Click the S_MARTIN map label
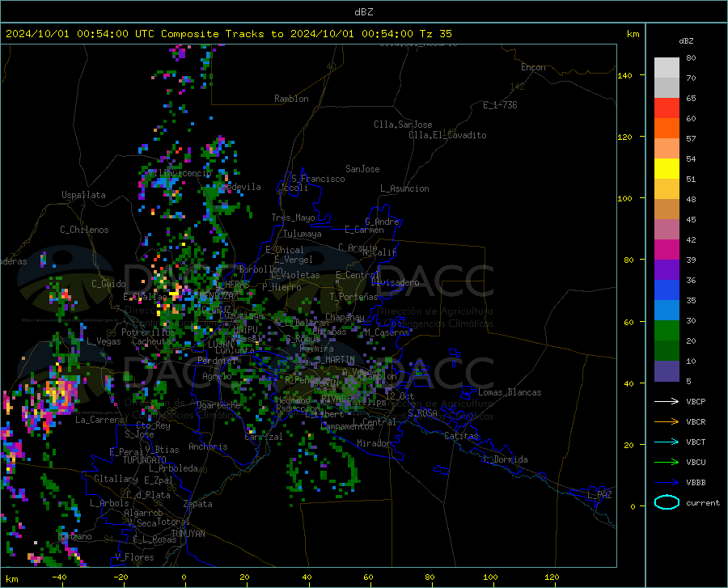This screenshot has height=588, width=728. tap(335, 360)
